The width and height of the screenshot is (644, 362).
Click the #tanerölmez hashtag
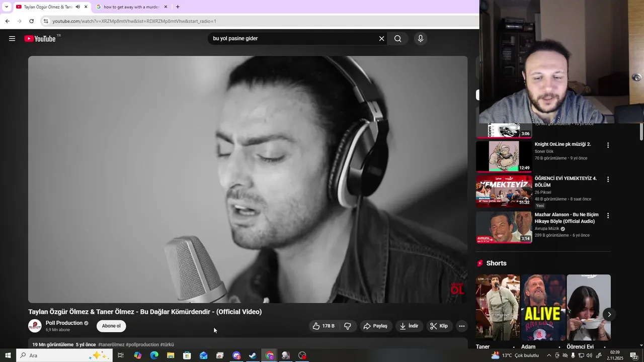coord(111,345)
